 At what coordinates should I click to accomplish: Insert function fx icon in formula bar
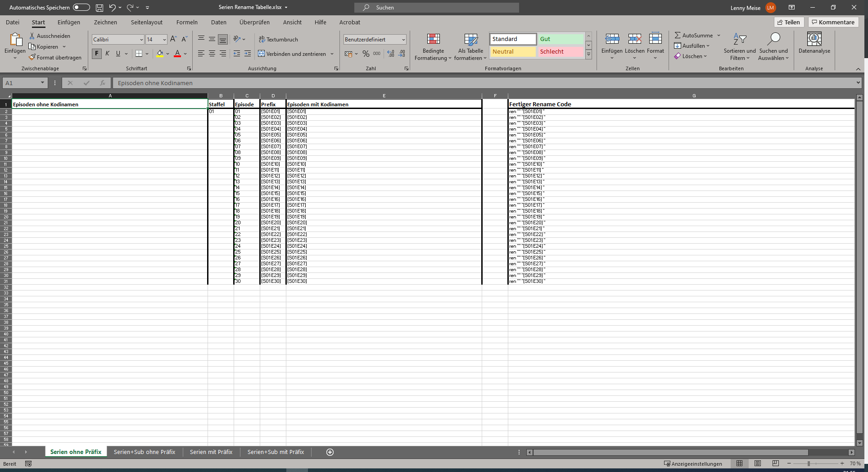(103, 83)
